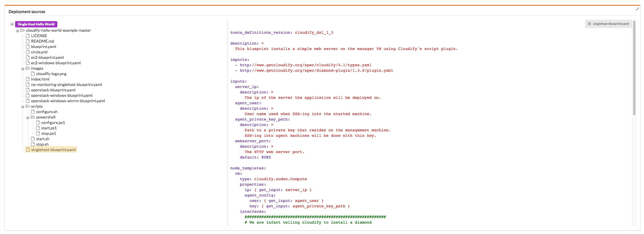Open no-monitoring-singlehost-blueprint.yaml
This screenshot has width=644, height=235.
click(66, 85)
